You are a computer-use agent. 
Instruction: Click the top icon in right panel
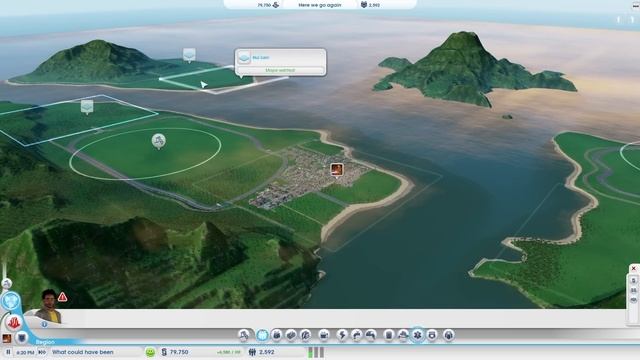pos(633,281)
